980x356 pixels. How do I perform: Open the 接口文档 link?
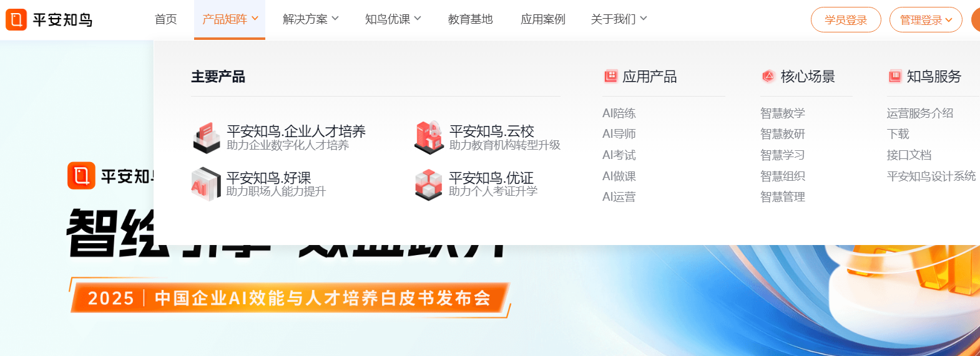tap(909, 155)
